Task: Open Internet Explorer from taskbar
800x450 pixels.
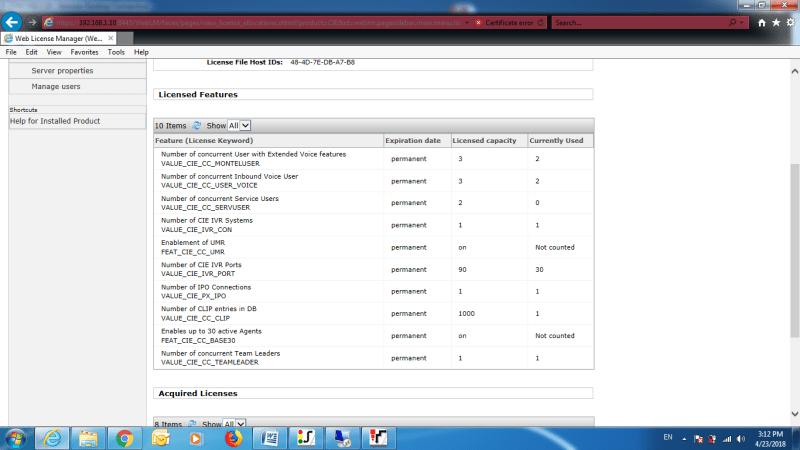Action: pyautogui.click(x=52, y=438)
